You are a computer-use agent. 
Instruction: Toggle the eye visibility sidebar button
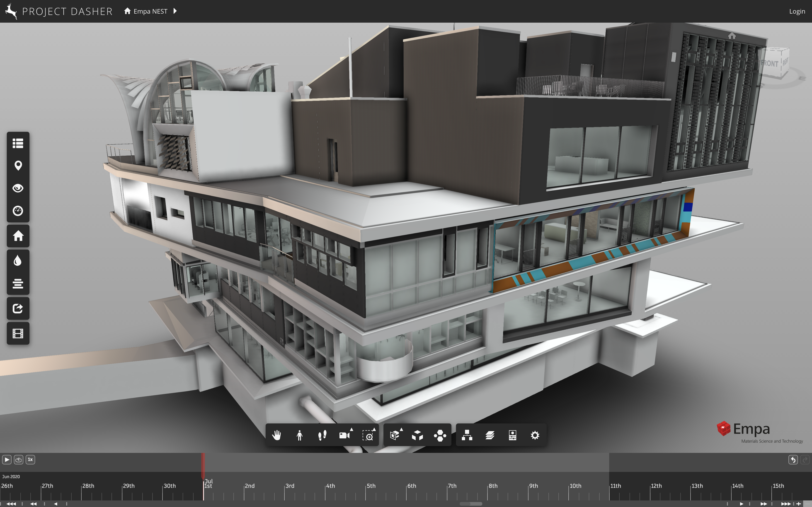coord(18,188)
